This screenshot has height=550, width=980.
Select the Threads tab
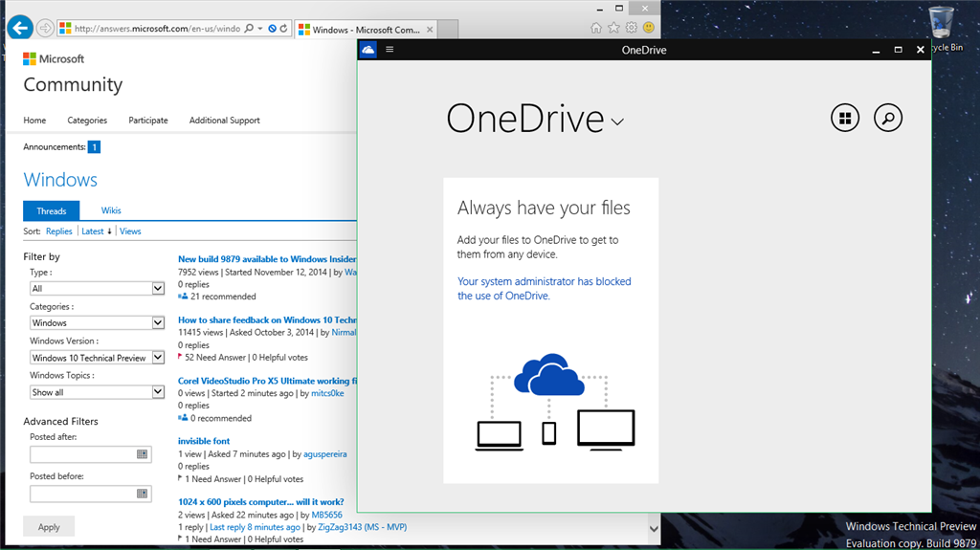tap(52, 210)
